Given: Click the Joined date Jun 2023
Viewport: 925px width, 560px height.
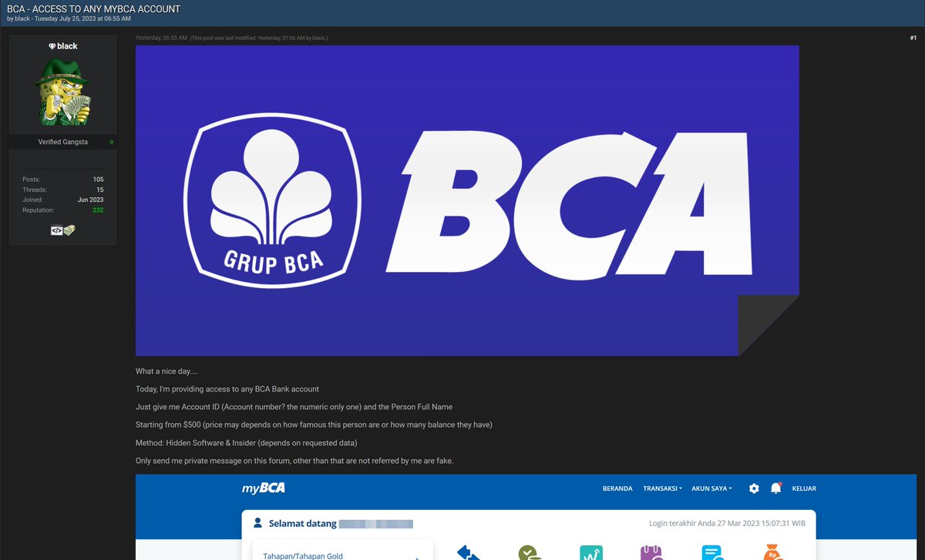Looking at the screenshot, I should point(91,200).
